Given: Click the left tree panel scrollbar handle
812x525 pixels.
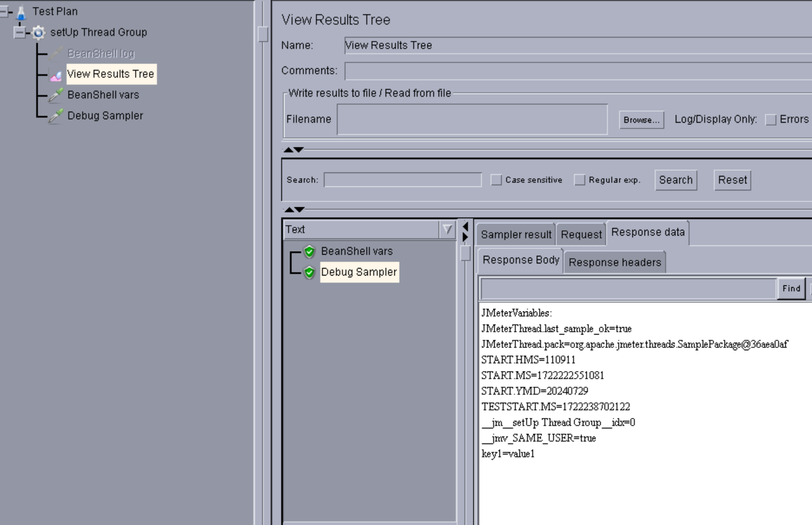Looking at the screenshot, I should click(263, 34).
